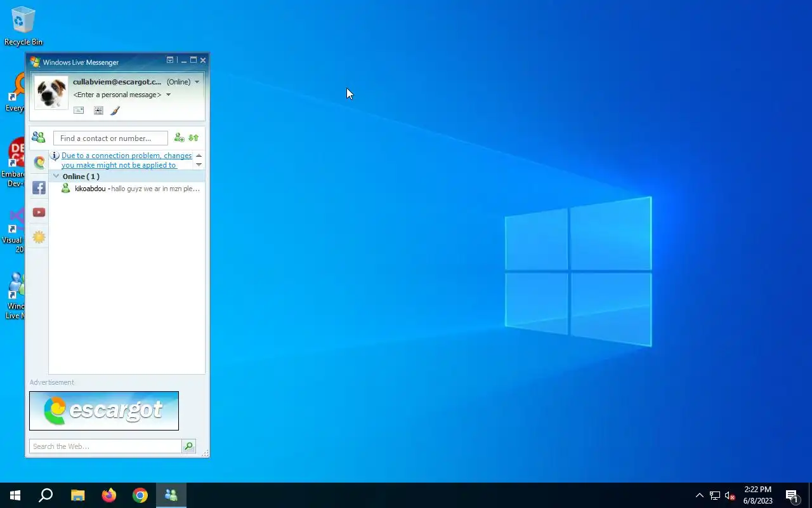Launch Chrome from the taskbar
Image resolution: width=812 pixels, height=508 pixels.
140,495
